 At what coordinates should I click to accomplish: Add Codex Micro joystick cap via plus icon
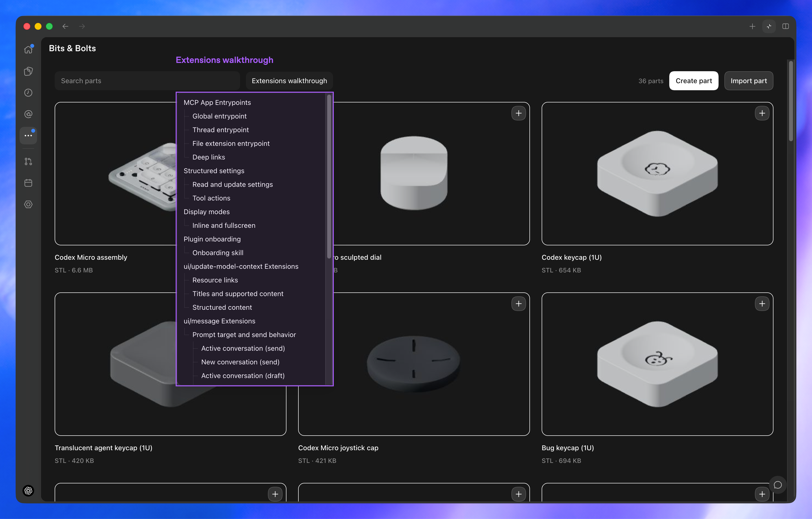pyautogui.click(x=519, y=304)
